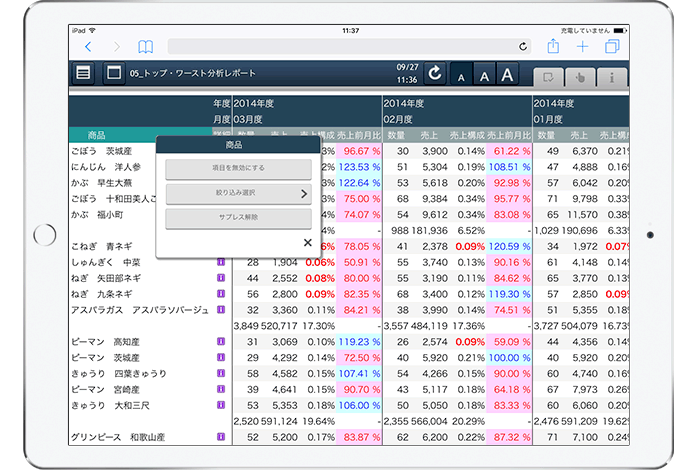Open detail icon for ねぎ 九条ネギ

pos(221,293)
